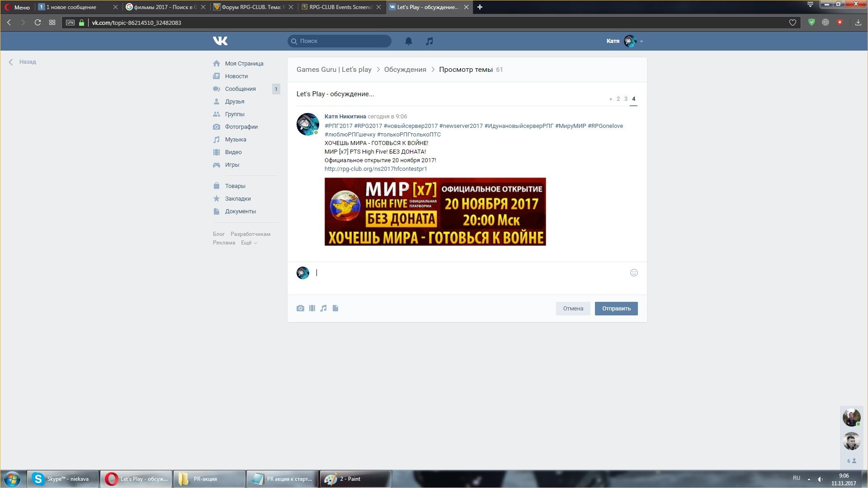Open the emoji smiley picker

[x=634, y=272]
